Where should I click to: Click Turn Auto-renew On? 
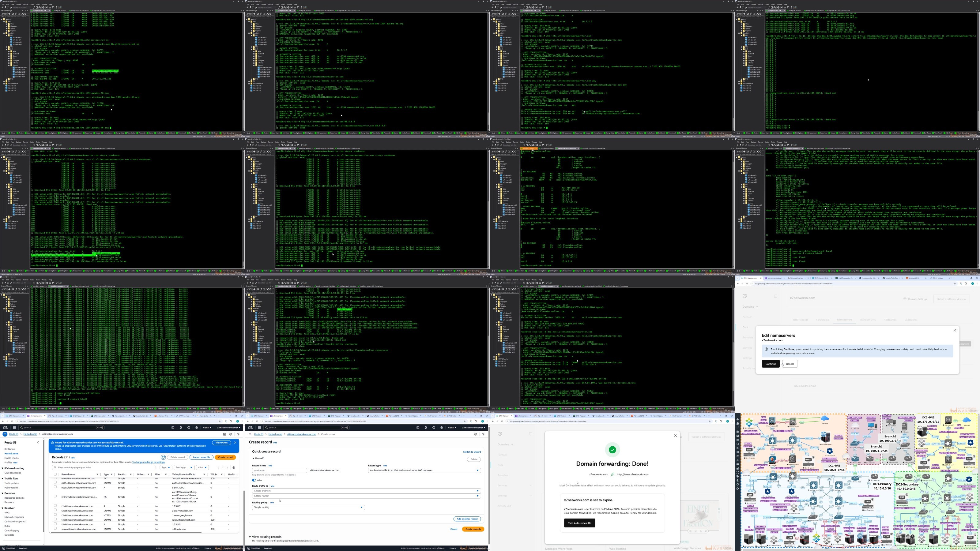[579, 523]
